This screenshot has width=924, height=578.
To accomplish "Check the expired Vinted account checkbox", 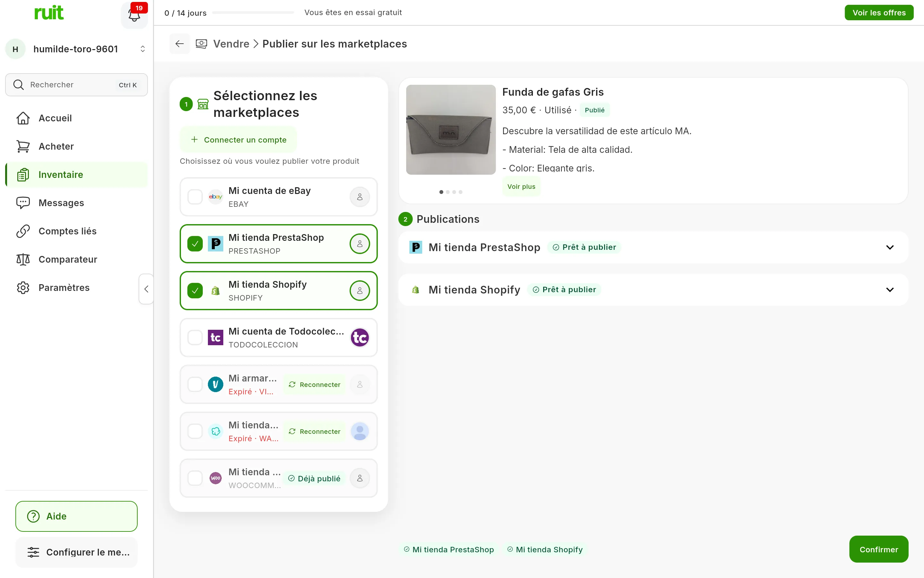I will pyautogui.click(x=195, y=384).
